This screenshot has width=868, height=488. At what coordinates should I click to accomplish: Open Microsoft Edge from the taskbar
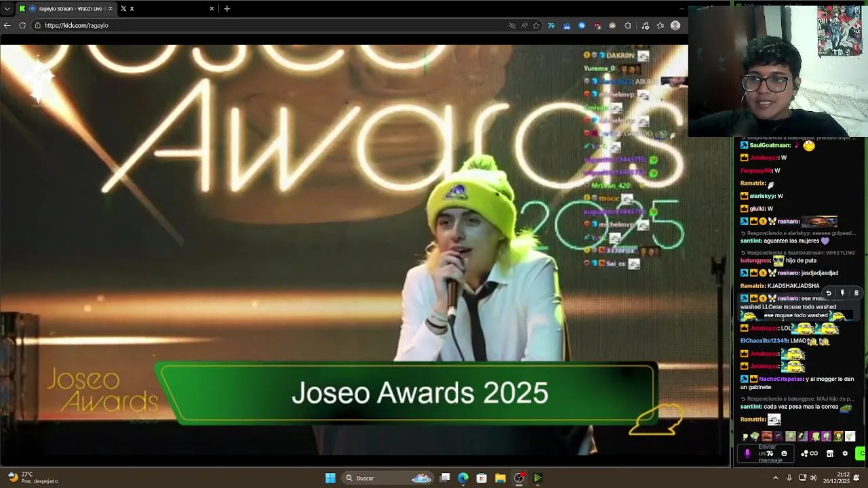pyautogui.click(x=463, y=478)
